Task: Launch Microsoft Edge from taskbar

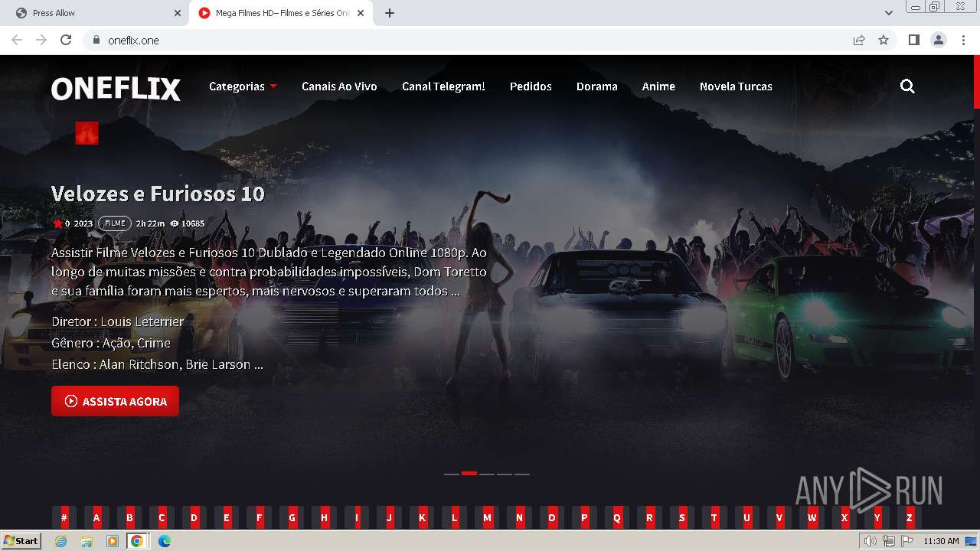Action: (x=164, y=541)
